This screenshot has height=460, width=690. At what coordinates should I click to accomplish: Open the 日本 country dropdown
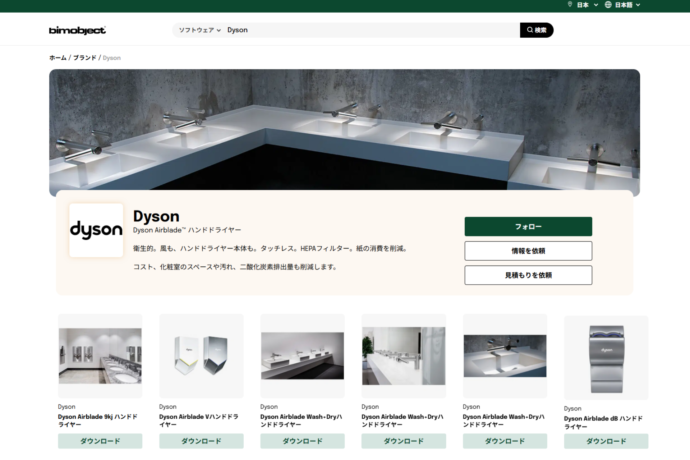[x=587, y=5]
